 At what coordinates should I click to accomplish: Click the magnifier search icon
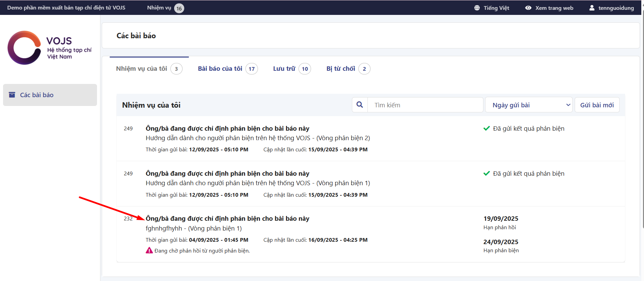coord(360,105)
